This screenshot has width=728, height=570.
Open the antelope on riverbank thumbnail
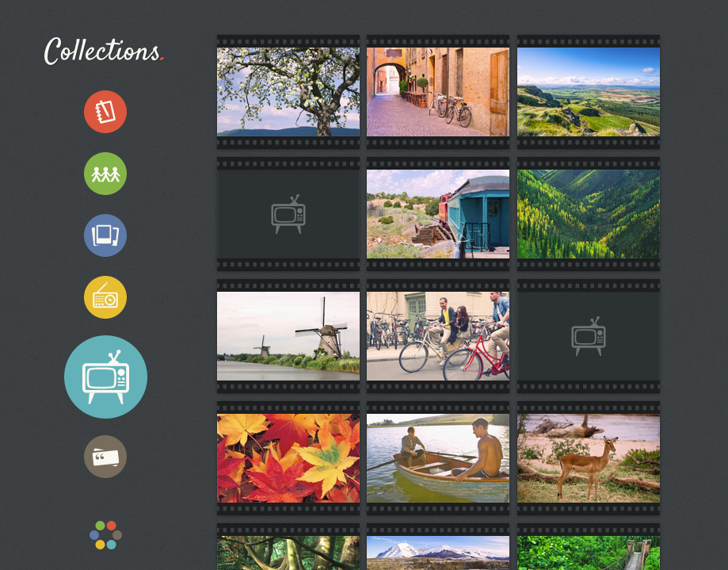click(x=589, y=458)
